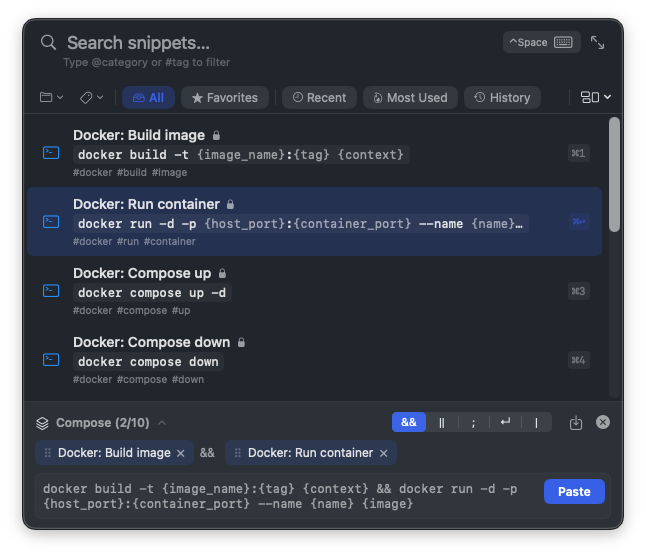The height and width of the screenshot is (556, 646).
Task: Click the ⌘3 shortcut badge
Action: pos(578,291)
